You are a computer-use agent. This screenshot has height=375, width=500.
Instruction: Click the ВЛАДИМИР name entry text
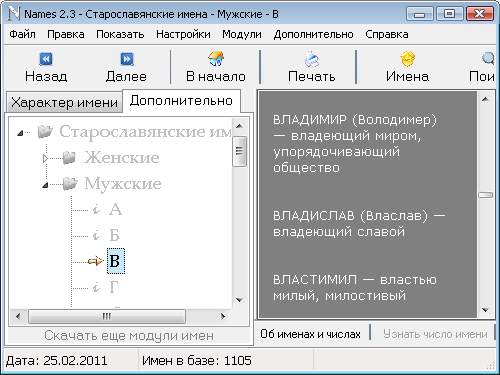pyautogui.click(x=355, y=143)
